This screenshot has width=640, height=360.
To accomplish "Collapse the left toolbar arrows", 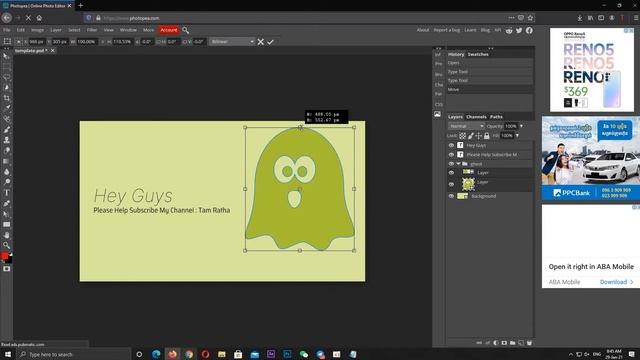I will pos(6,49).
